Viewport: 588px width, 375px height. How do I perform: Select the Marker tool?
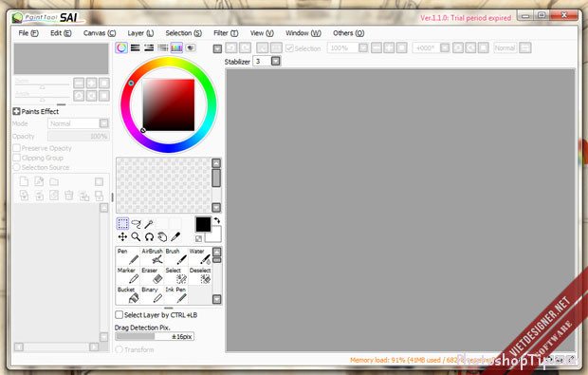pos(128,275)
